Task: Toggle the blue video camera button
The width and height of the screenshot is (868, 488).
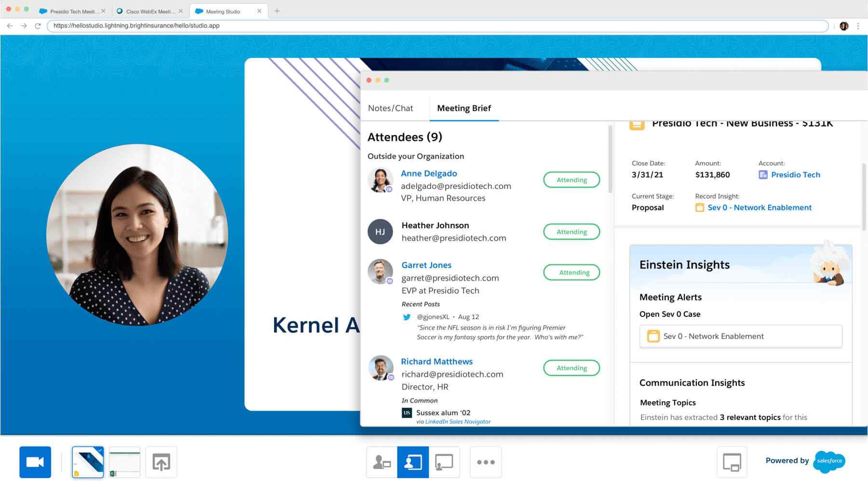Action: (35, 462)
